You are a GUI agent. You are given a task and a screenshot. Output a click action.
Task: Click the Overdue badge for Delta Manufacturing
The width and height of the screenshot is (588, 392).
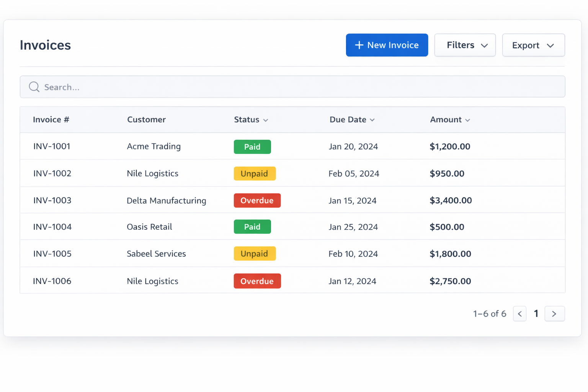[257, 200]
